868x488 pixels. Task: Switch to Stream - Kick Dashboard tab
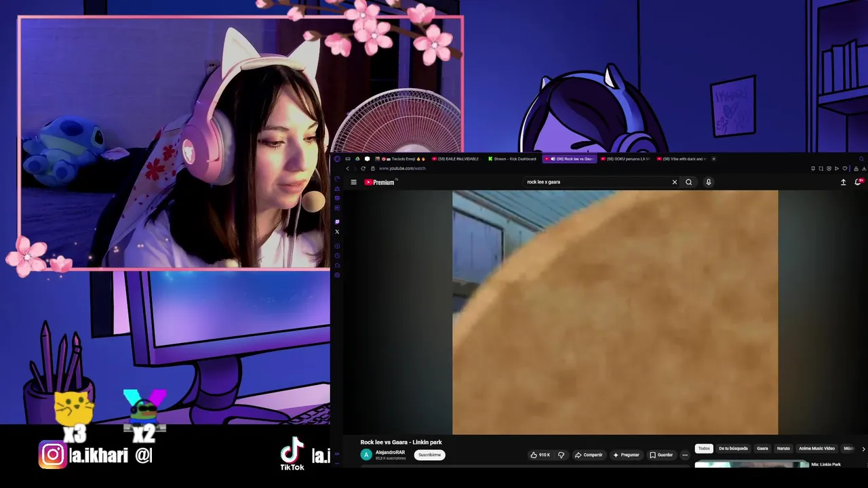click(513, 159)
